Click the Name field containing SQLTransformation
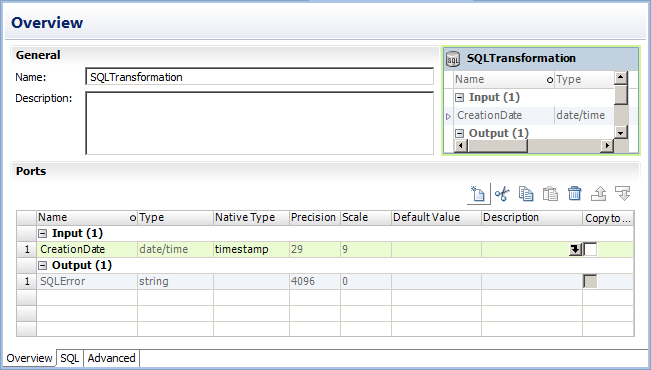The height and width of the screenshot is (370, 651). 260,77
